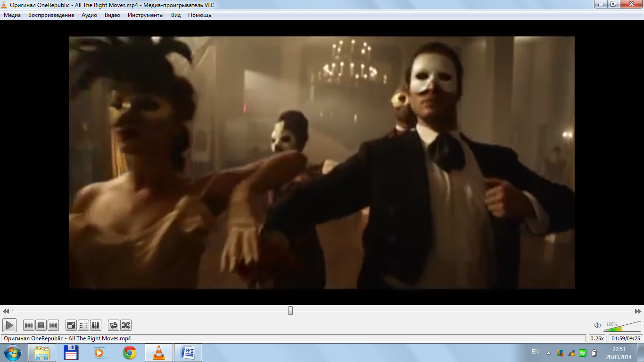Screen dimensions: 644x362
Task: Open the Аудио menu
Action: [89, 15]
